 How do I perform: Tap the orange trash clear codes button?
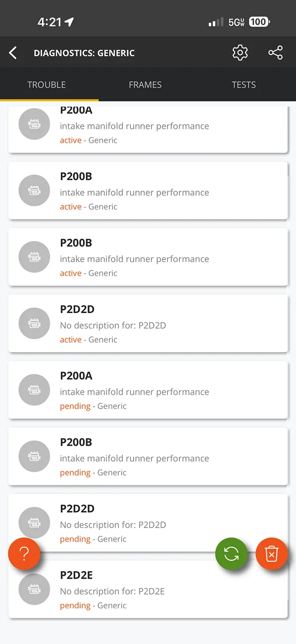pos(272,554)
